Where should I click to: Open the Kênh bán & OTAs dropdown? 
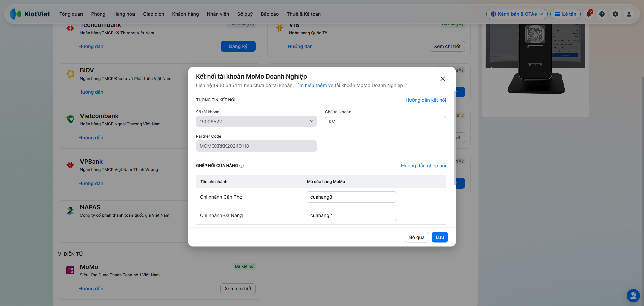[517, 14]
